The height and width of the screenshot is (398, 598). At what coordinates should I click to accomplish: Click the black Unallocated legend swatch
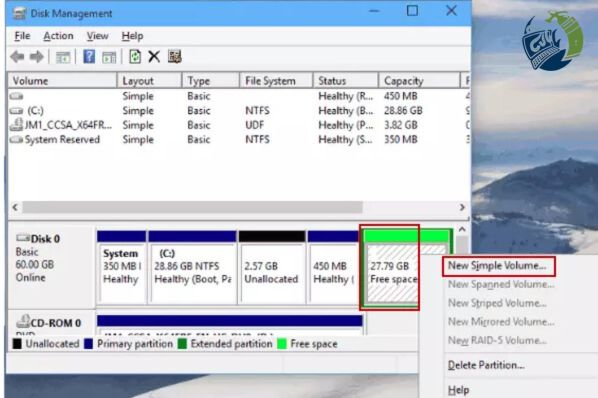tap(17, 344)
